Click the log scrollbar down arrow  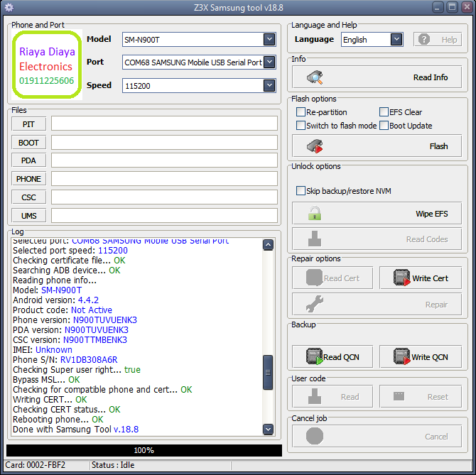268,429
